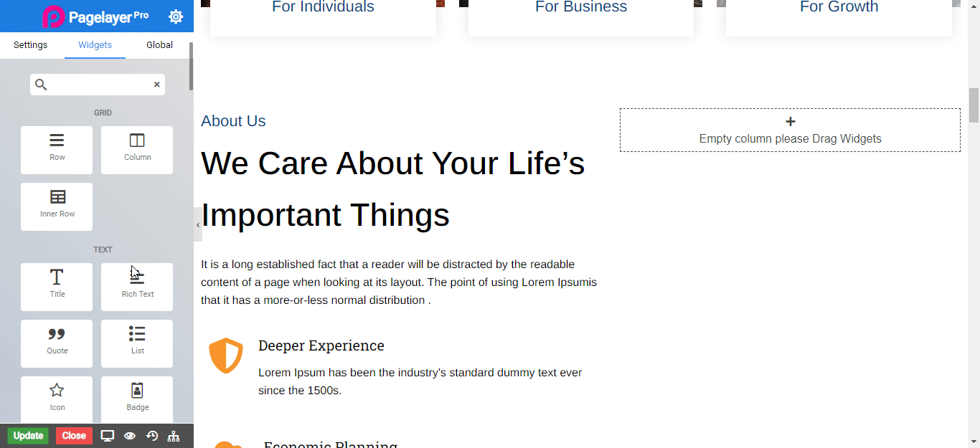980x448 pixels.
Task: Pick the Badge widget
Action: 137,399
